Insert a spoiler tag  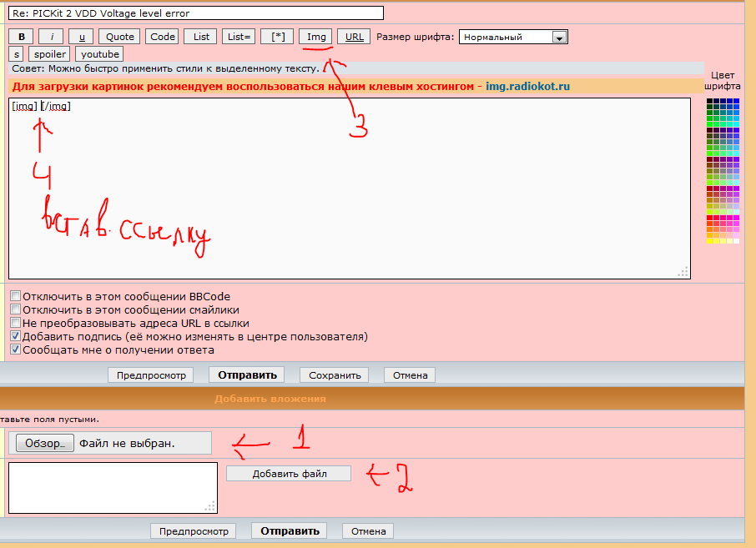(51, 54)
